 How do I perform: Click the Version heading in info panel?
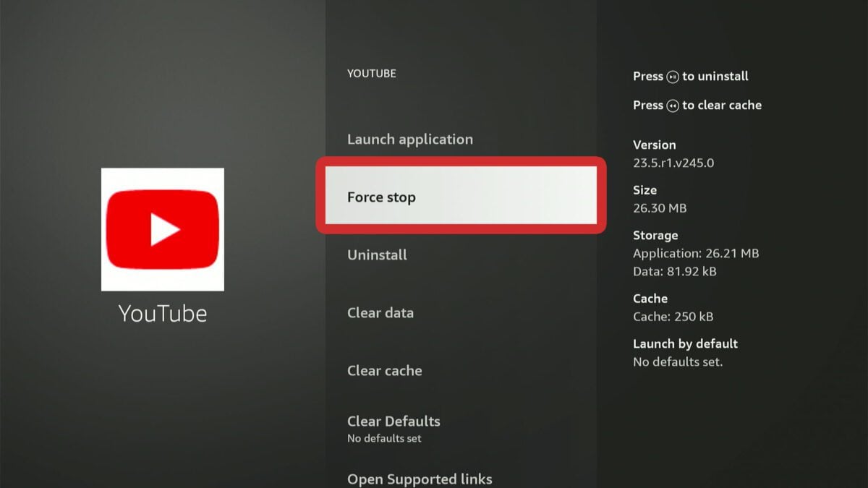click(x=655, y=145)
